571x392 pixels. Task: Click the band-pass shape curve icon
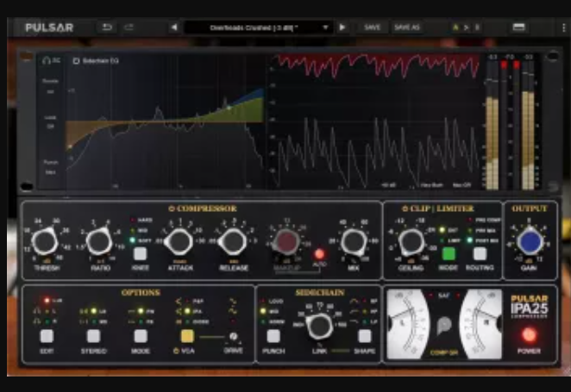pos(354,302)
